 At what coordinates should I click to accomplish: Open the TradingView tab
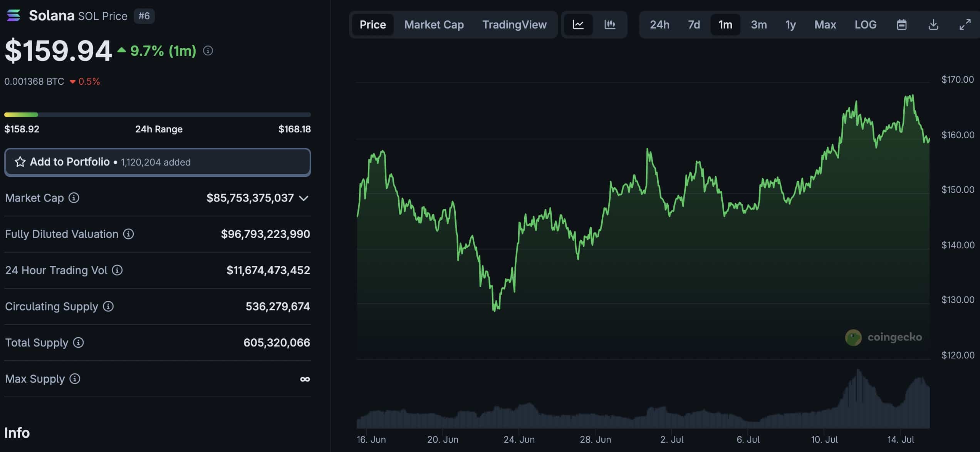pyautogui.click(x=514, y=25)
